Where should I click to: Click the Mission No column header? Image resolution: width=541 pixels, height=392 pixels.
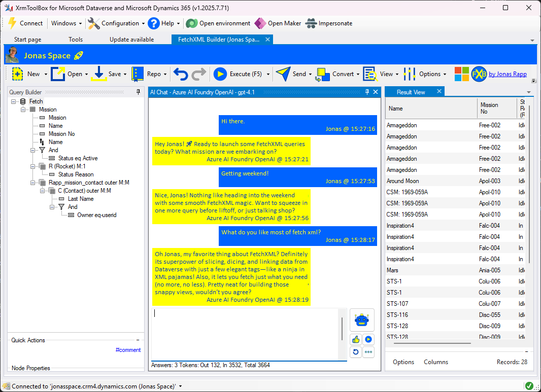(x=497, y=108)
